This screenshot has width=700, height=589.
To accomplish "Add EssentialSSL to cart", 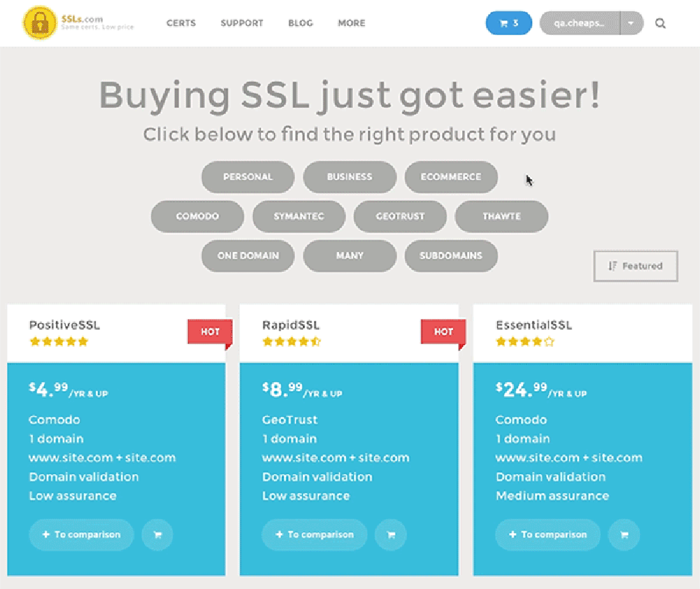I will pyautogui.click(x=624, y=534).
